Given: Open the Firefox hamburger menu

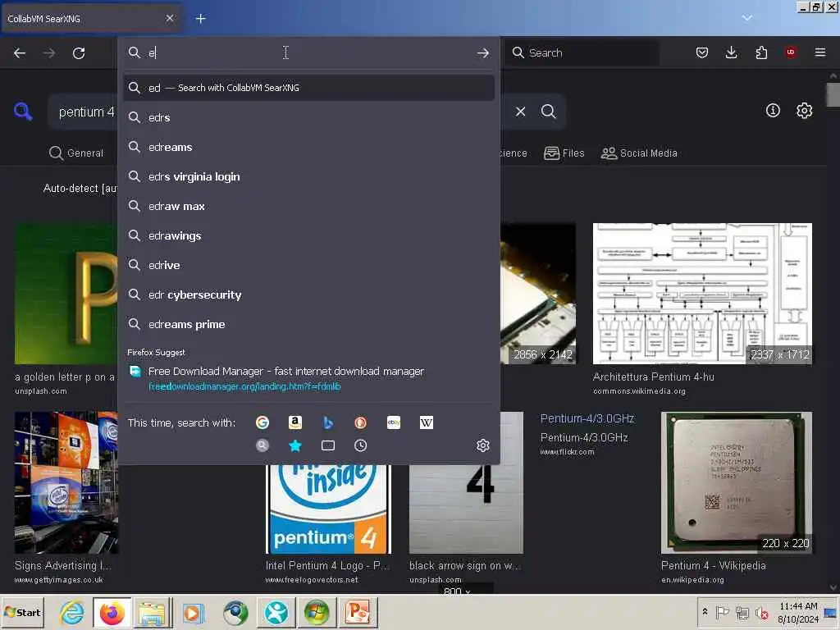Looking at the screenshot, I should (x=820, y=52).
